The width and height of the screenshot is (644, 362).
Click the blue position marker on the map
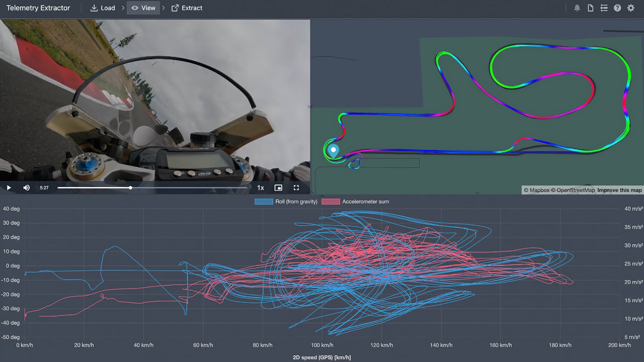(x=333, y=150)
